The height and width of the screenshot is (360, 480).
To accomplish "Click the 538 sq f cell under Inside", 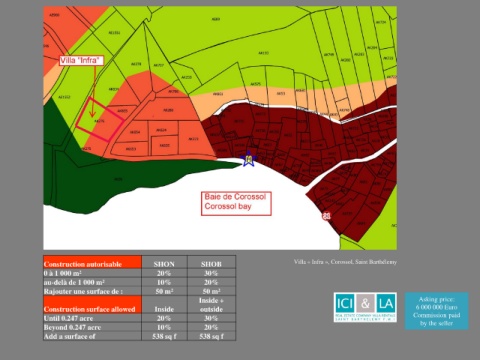I will click(x=164, y=336).
